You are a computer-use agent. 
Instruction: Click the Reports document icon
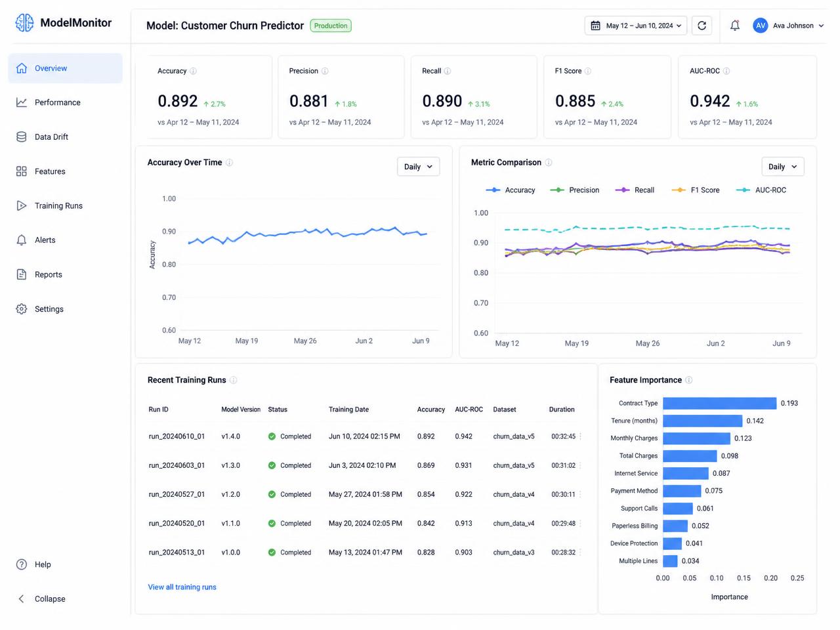click(22, 275)
